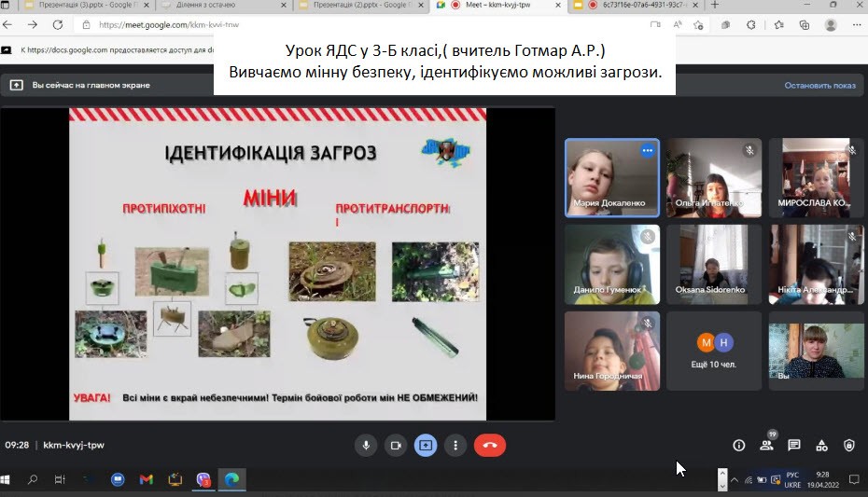
Task: Open the chat panel icon
Action: pyautogui.click(x=794, y=446)
